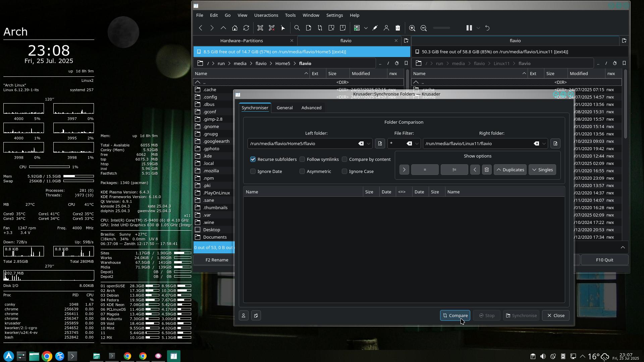Expand the Left folder path dropdown

tap(369, 144)
